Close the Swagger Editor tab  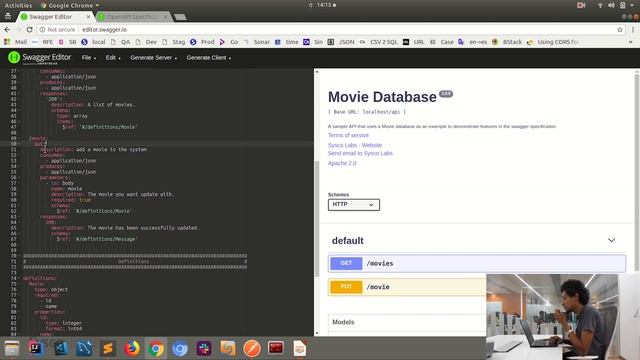88,17
